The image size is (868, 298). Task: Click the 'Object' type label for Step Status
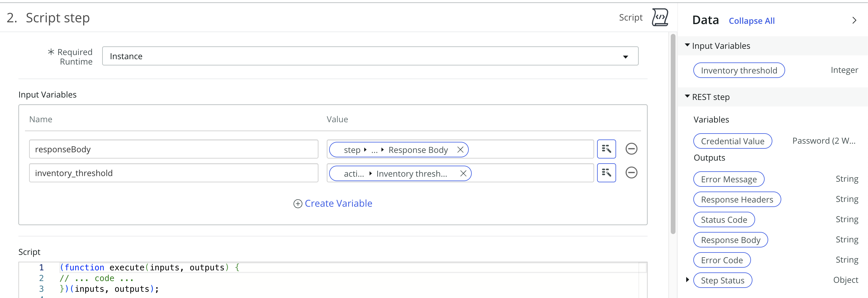coord(845,280)
